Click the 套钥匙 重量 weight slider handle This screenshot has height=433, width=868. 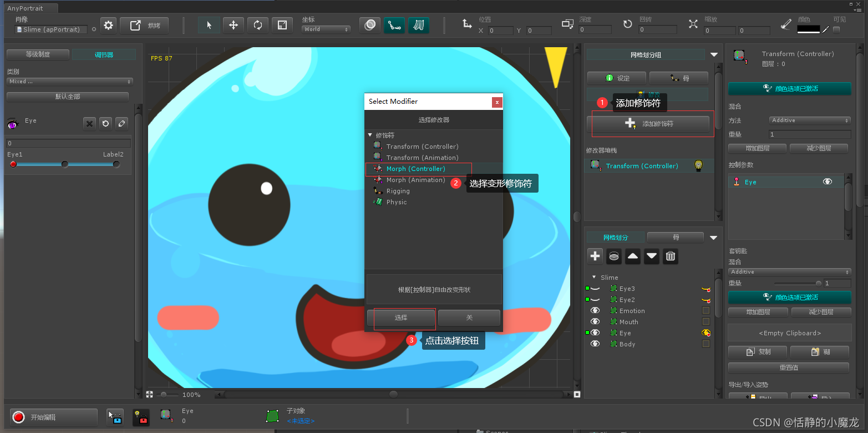tap(818, 283)
